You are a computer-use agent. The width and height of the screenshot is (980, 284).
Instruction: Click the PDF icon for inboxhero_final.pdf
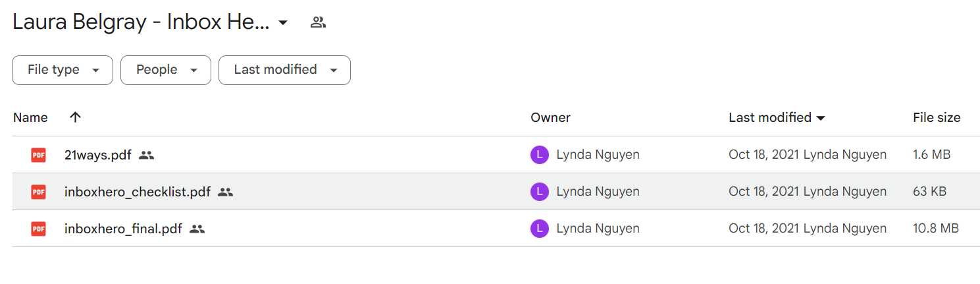(39, 229)
